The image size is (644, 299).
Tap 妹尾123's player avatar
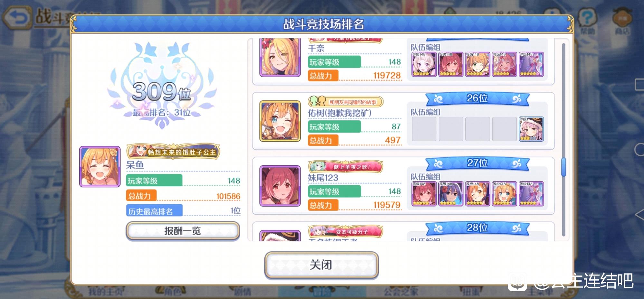(x=280, y=186)
